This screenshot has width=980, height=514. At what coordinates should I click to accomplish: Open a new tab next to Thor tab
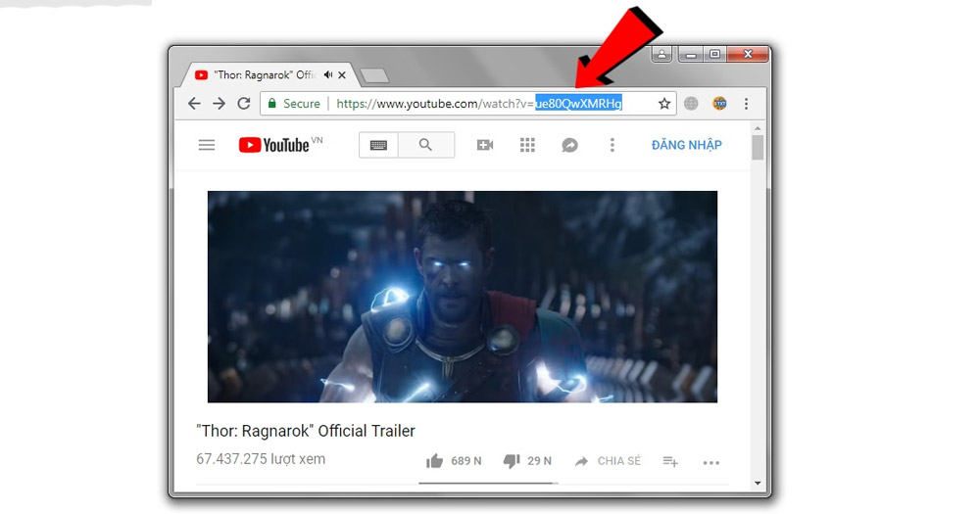click(374, 75)
